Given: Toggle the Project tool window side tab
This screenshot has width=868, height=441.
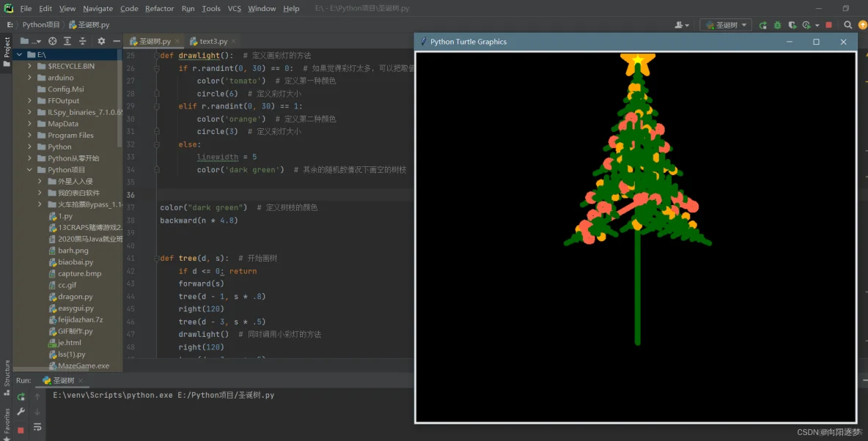Looking at the screenshot, I should point(7,51).
